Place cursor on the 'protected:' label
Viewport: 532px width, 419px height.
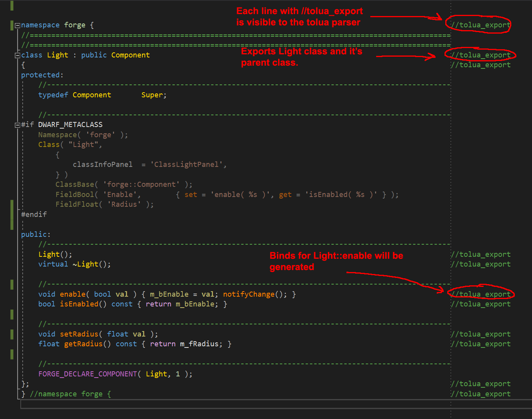pos(42,75)
